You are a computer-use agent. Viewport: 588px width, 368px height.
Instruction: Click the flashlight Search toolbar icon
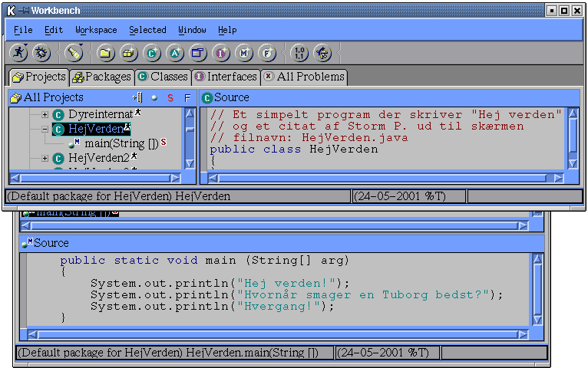74,53
